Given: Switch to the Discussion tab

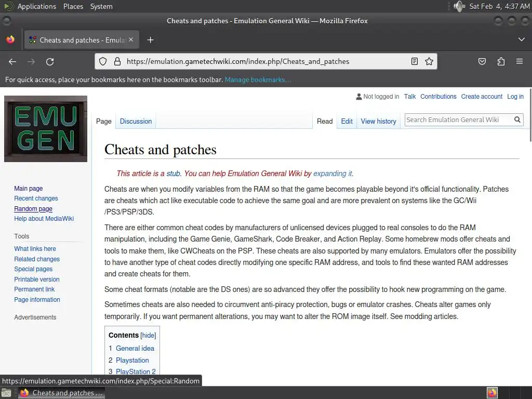Looking at the screenshot, I should point(136,121).
